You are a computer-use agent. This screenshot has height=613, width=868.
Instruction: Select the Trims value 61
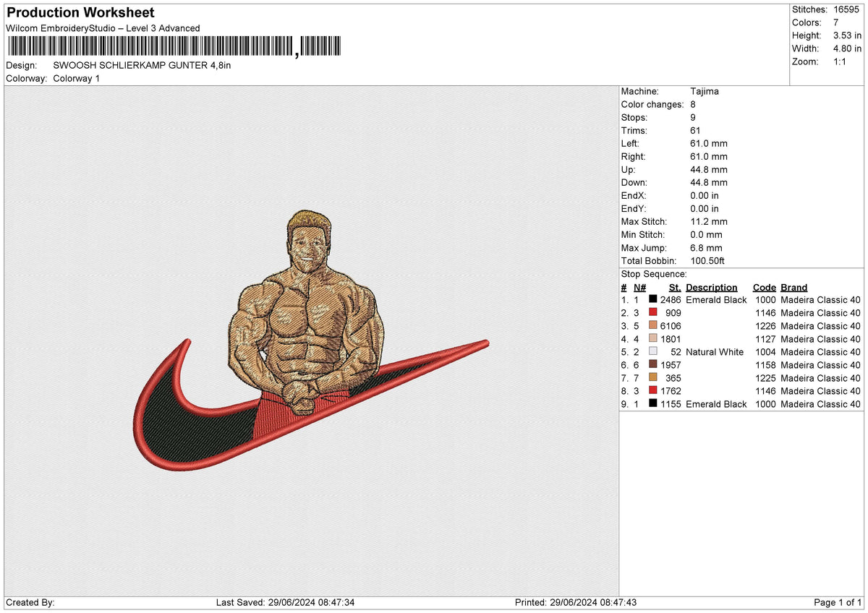coord(697,131)
